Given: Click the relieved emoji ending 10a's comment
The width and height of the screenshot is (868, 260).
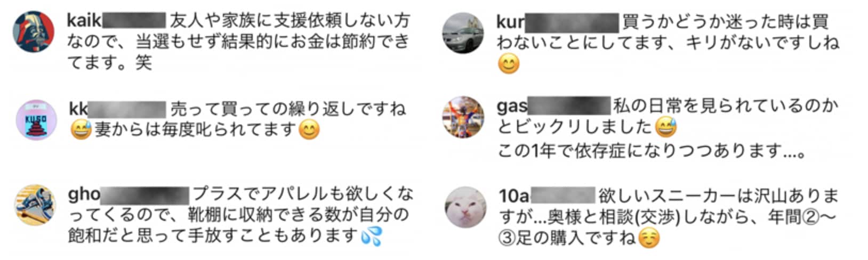Looking at the screenshot, I should 649,237.
